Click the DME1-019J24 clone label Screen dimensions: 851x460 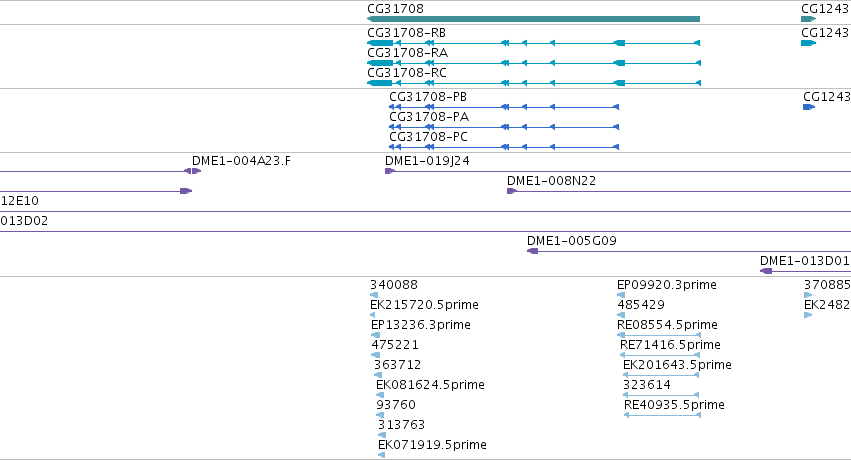427,161
